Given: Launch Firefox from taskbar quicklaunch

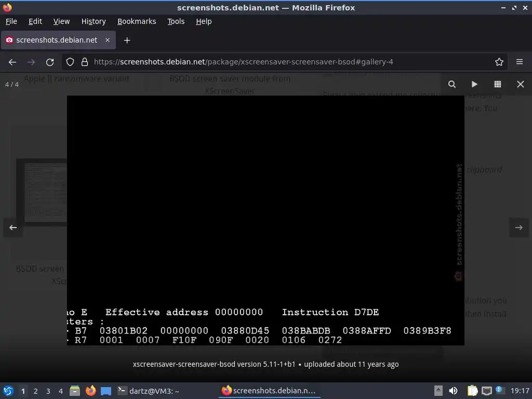Looking at the screenshot, I should [90, 391].
